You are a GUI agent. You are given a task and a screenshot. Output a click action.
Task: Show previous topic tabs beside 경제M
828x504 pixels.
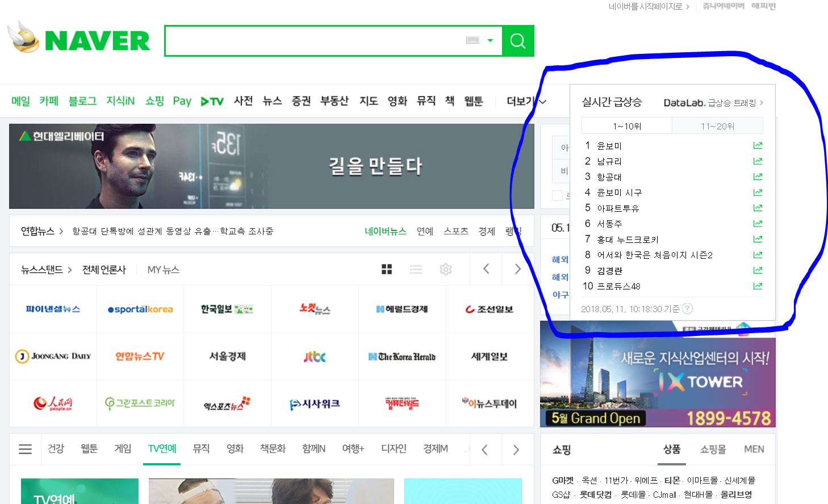coord(484,450)
